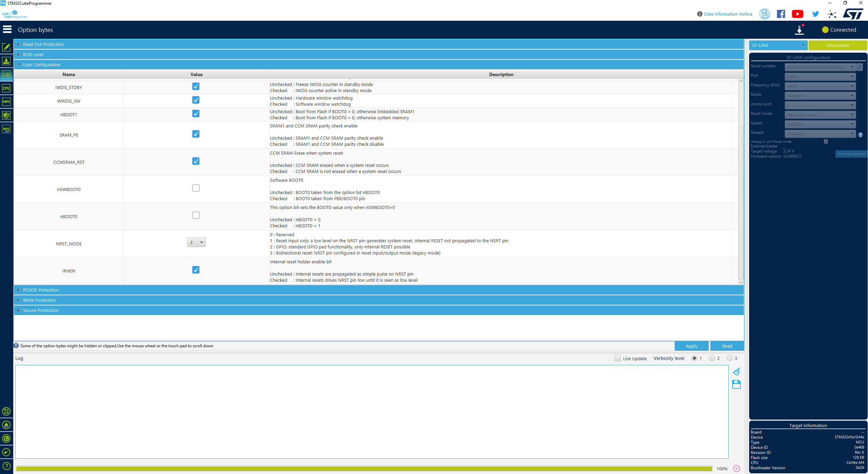Open the shield security sidebar icon

click(x=6, y=115)
